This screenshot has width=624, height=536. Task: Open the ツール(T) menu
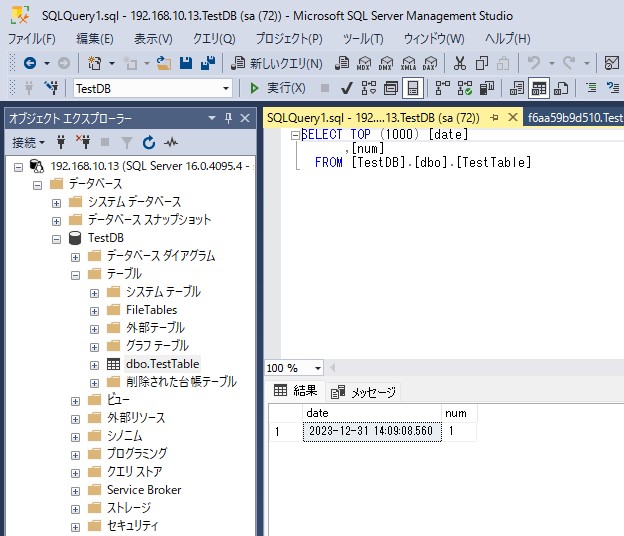[363, 39]
